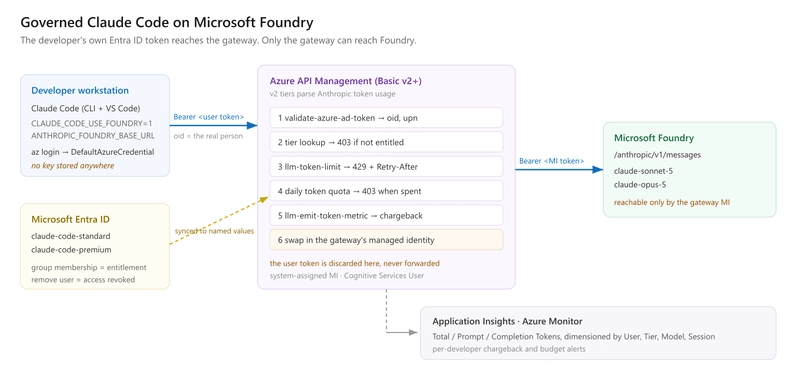Click 'az login → DefaultAzureCredential' line

(x=92, y=152)
